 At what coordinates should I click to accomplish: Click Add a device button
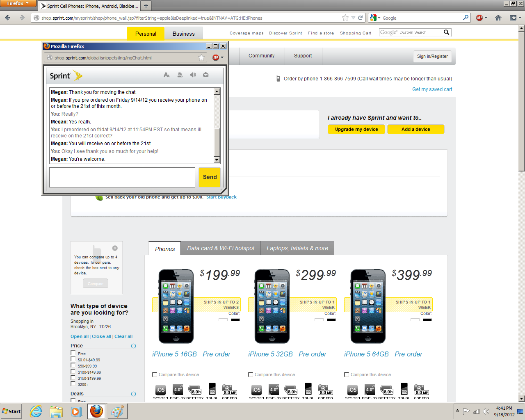(416, 129)
